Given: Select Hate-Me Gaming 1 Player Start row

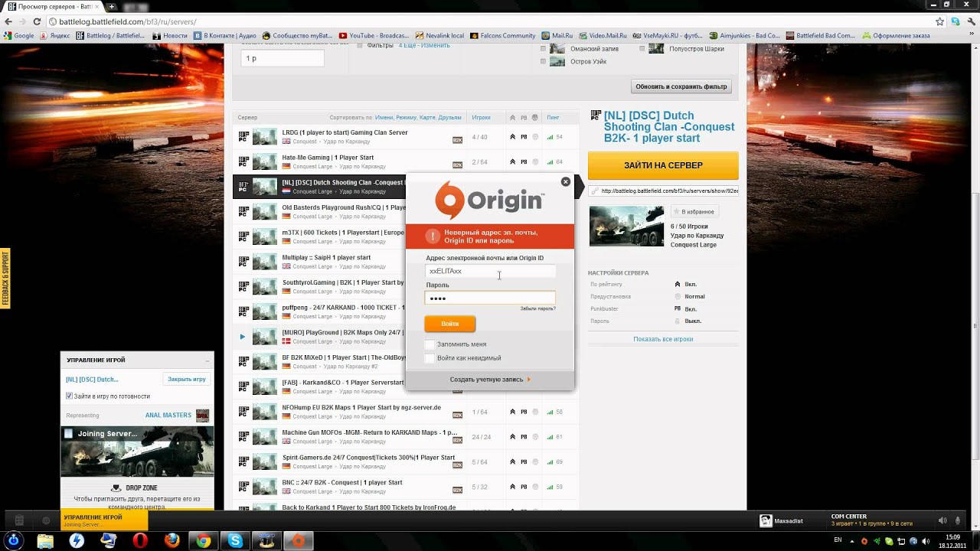Looking at the screenshot, I should [x=406, y=162].
